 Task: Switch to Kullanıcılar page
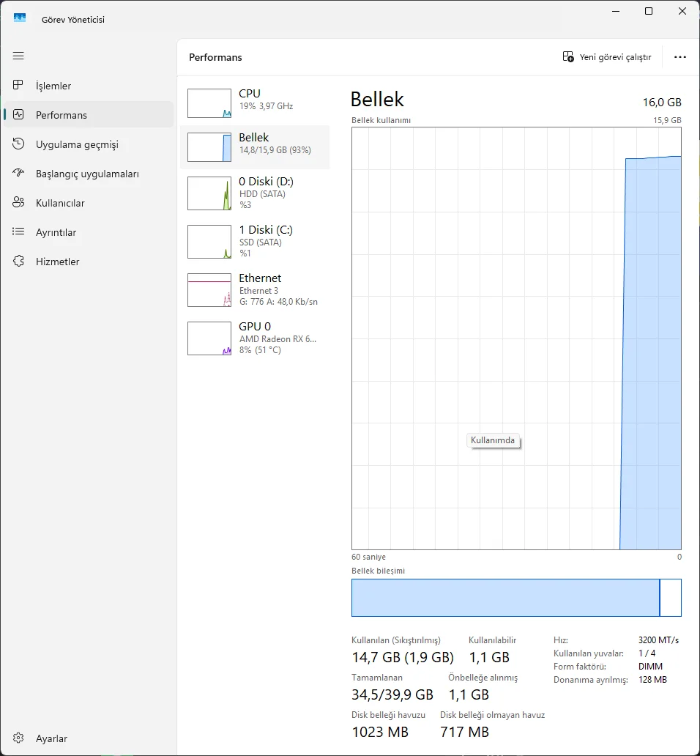tap(89, 203)
